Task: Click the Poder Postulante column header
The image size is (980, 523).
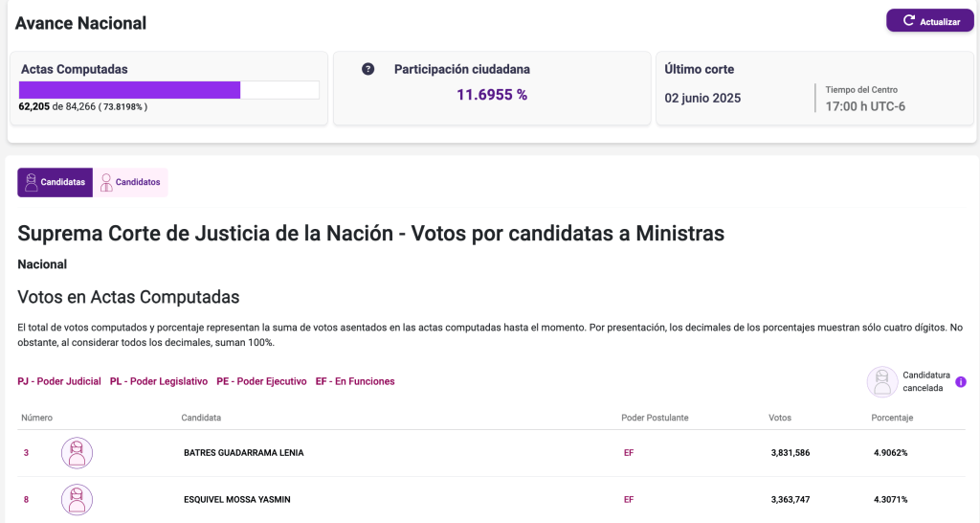Action: tap(655, 418)
